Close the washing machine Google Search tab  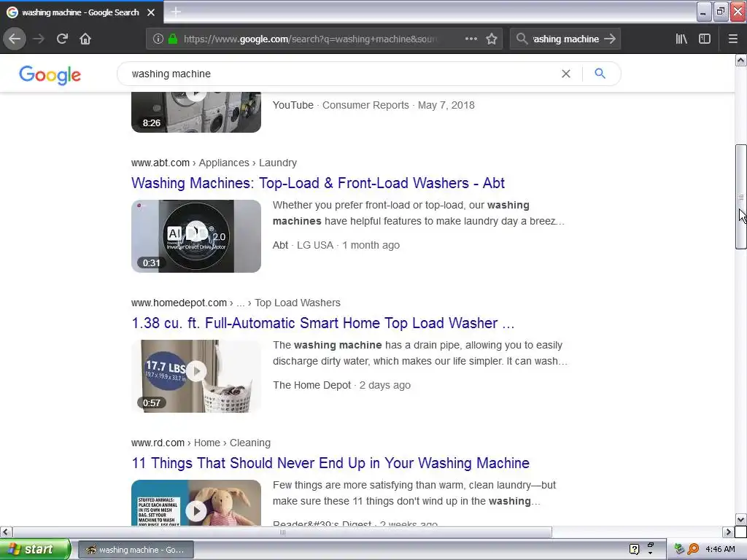pos(151,12)
